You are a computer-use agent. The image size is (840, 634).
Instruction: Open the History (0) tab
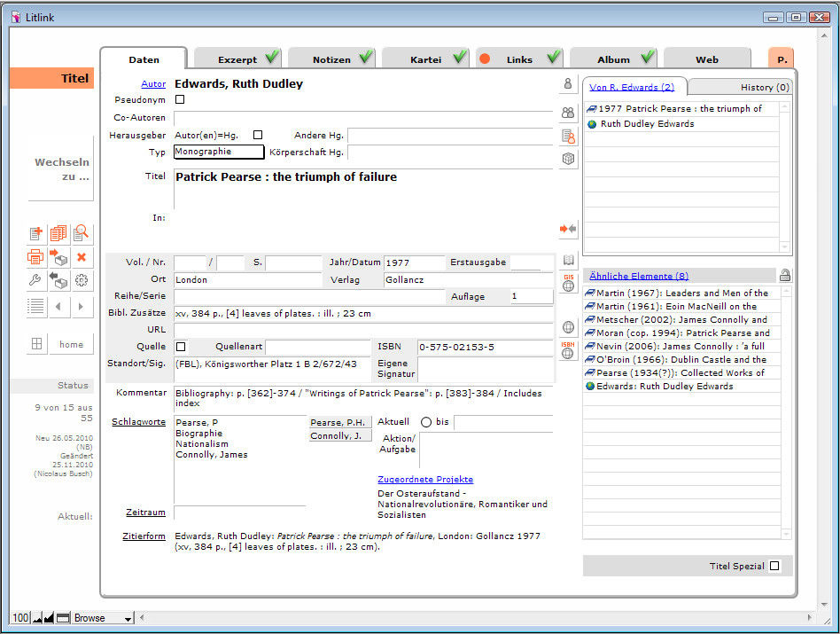(x=742, y=88)
